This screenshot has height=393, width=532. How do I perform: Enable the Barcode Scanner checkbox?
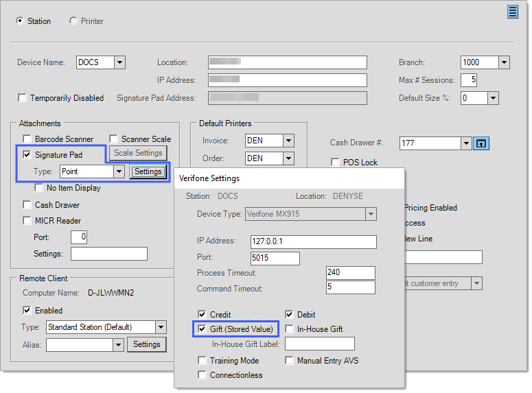(27, 139)
